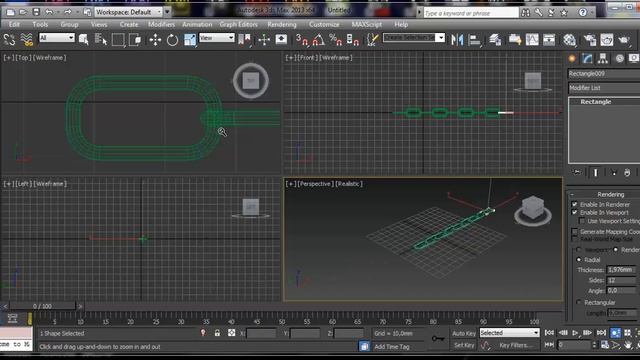
Task: Open the Modify command panel tab
Action: pos(587,58)
